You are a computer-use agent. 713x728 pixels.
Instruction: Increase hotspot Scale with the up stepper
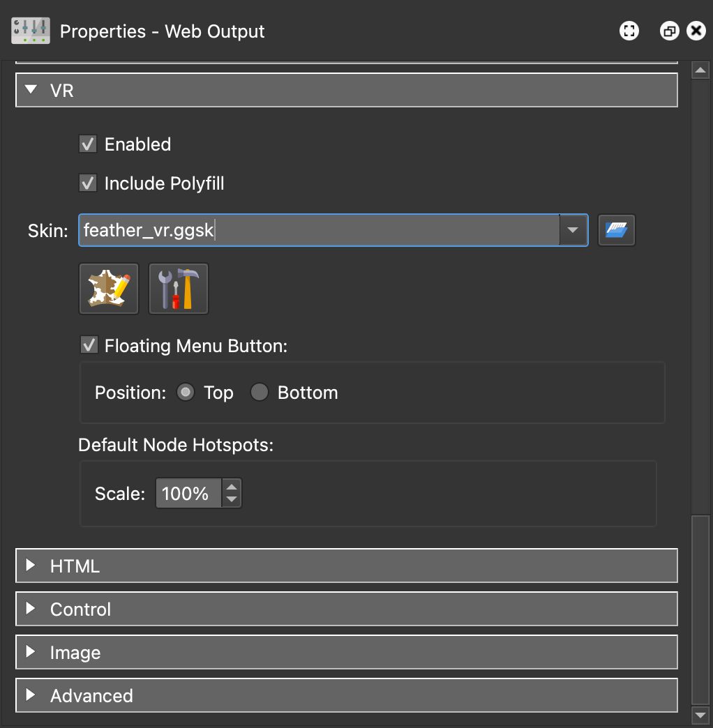pyautogui.click(x=232, y=487)
